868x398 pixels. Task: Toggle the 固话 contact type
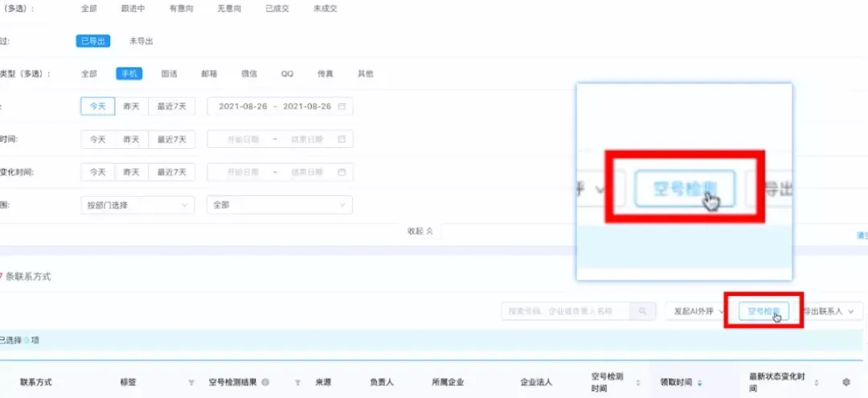point(169,74)
